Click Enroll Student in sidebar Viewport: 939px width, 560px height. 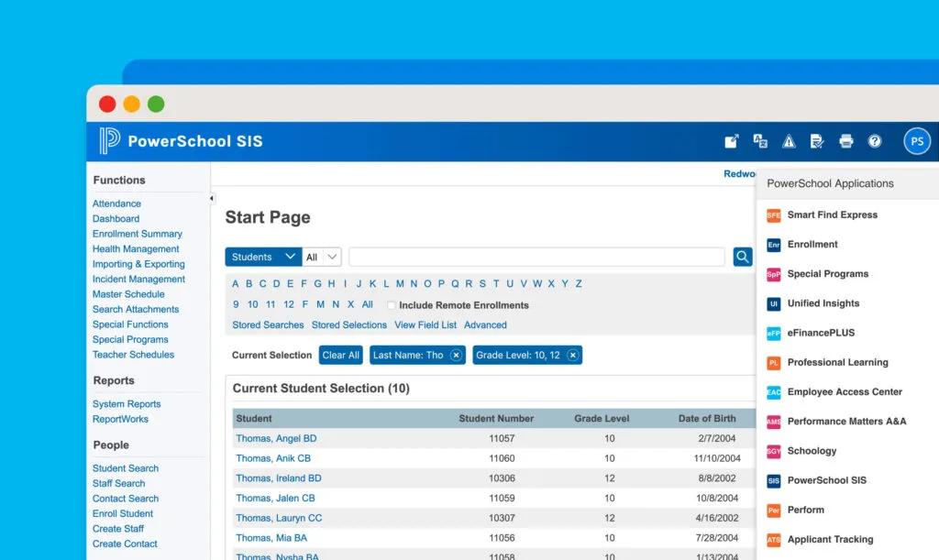click(x=123, y=514)
